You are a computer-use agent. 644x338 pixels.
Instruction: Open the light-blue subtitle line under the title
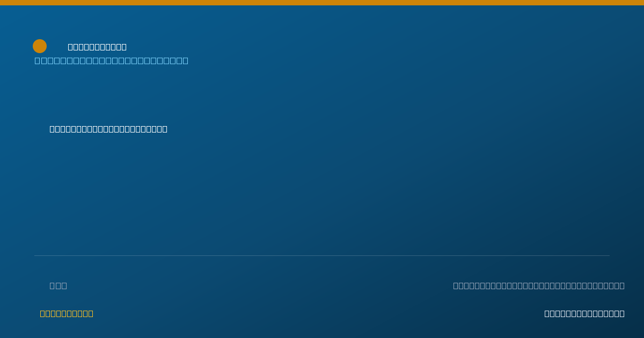tap(112, 61)
